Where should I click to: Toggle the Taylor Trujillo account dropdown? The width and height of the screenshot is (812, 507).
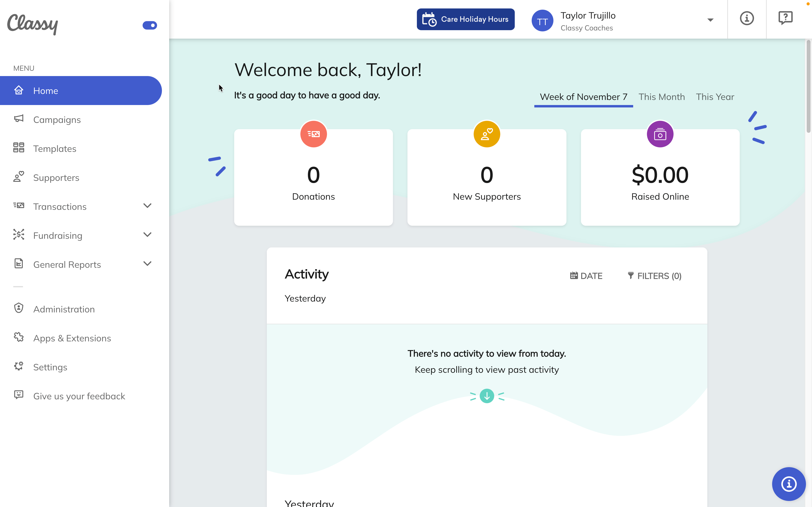(711, 20)
